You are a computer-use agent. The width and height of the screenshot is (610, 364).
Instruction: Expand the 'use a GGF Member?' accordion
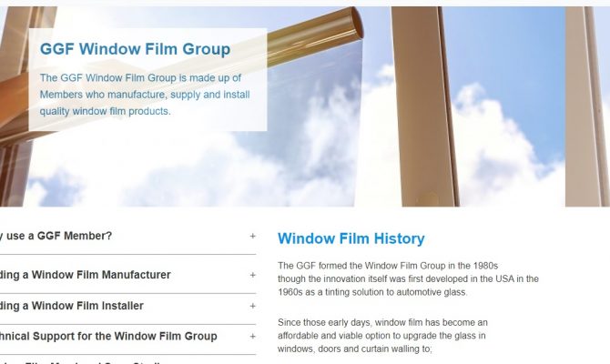(x=127, y=236)
